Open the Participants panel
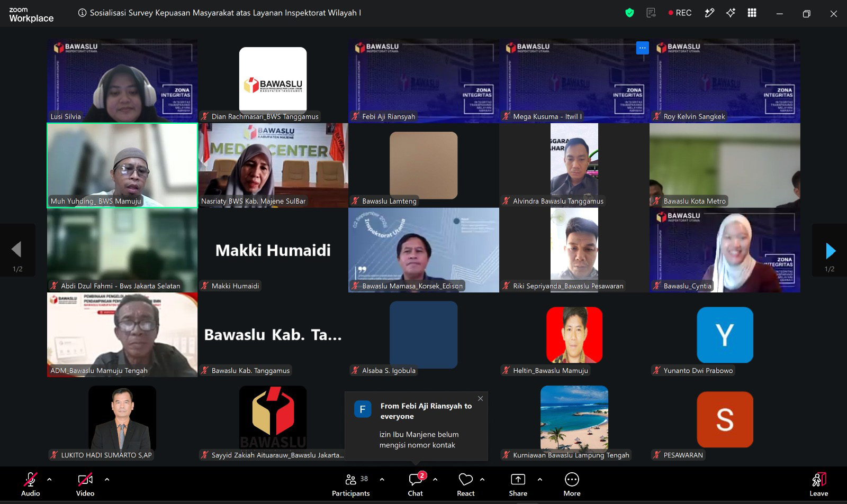 [x=350, y=485]
